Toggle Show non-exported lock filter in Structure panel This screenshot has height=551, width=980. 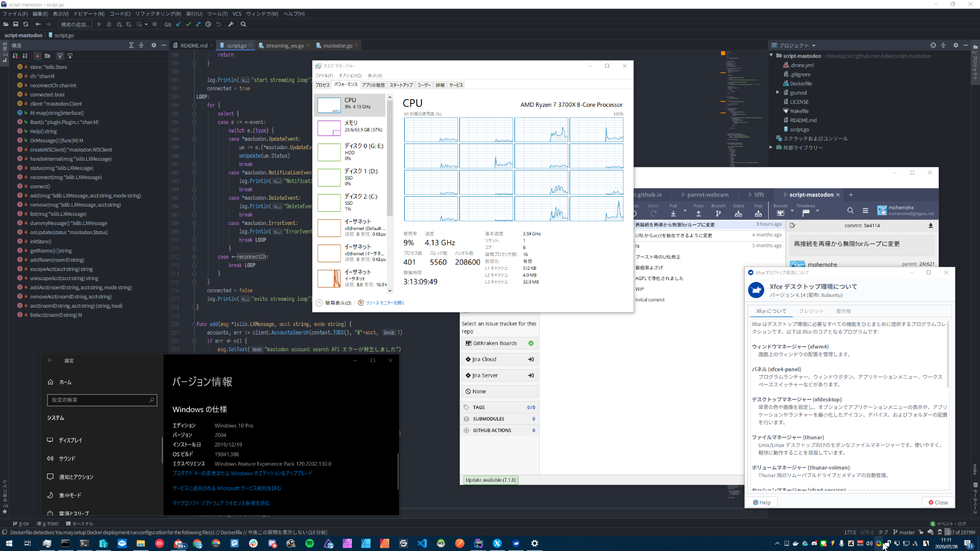pos(37,56)
